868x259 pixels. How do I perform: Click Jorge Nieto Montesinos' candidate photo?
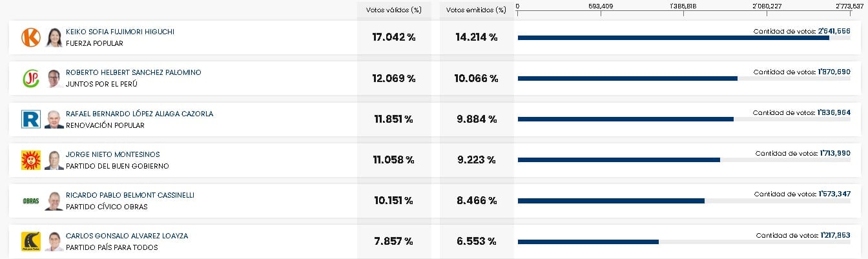click(54, 160)
